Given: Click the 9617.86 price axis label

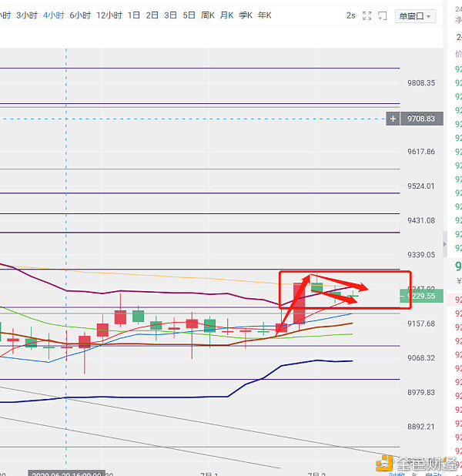Looking at the screenshot, I should (x=421, y=152).
